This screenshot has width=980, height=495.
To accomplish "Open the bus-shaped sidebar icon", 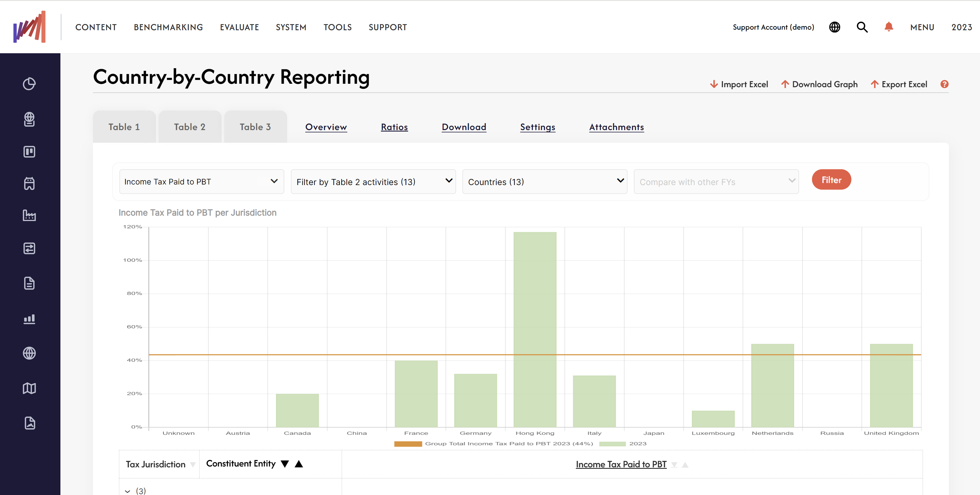I will [x=29, y=183].
